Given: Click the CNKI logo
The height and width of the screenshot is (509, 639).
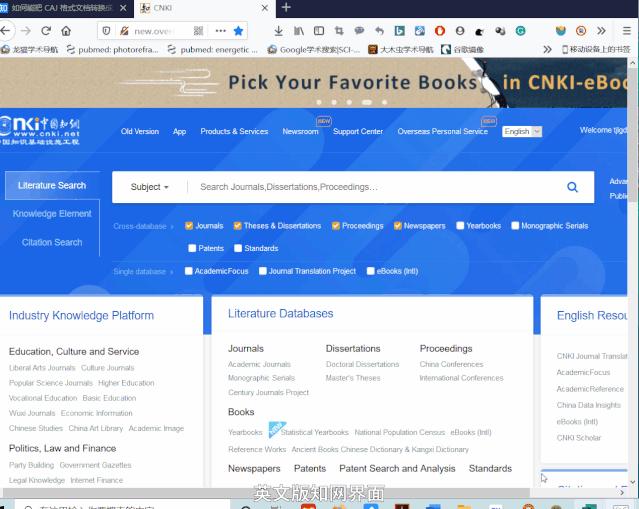Looking at the screenshot, I should 40,131.
